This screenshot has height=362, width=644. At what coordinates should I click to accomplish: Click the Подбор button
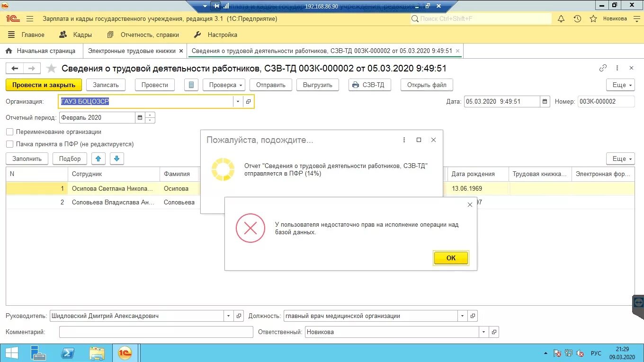(70, 159)
